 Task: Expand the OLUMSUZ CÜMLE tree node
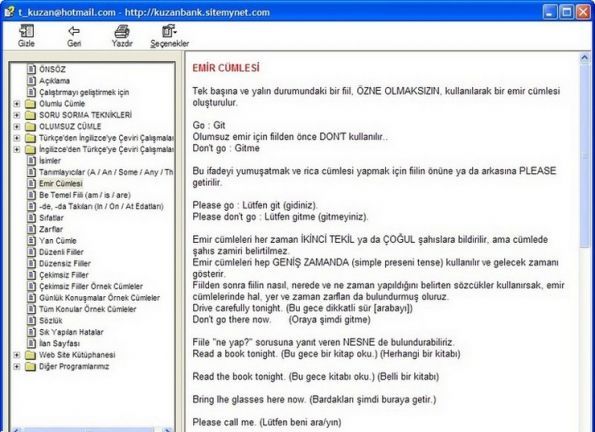point(17,126)
